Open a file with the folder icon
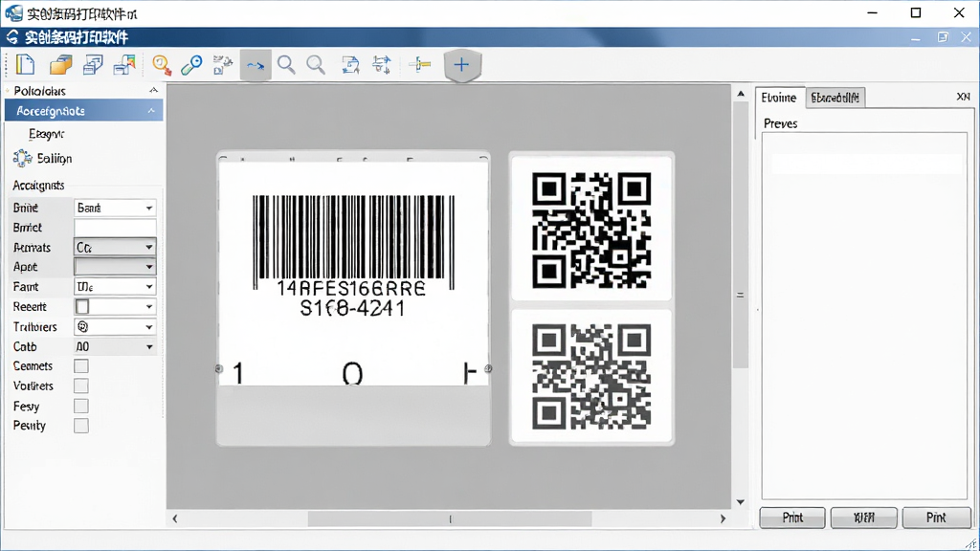Image resolution: width=980 pixels, height=551 pixels. point(60,65)
